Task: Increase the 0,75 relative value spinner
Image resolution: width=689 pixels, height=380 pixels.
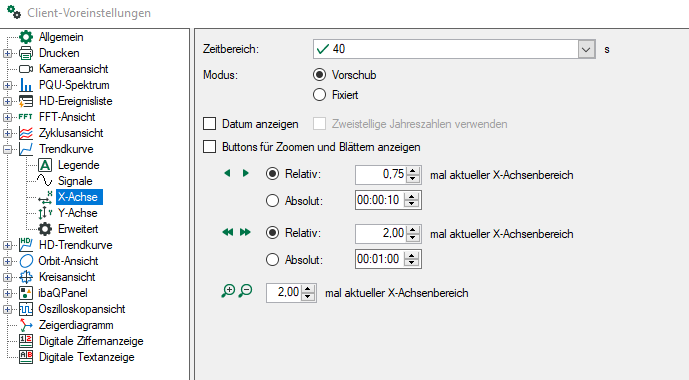Action: (412, 171)
